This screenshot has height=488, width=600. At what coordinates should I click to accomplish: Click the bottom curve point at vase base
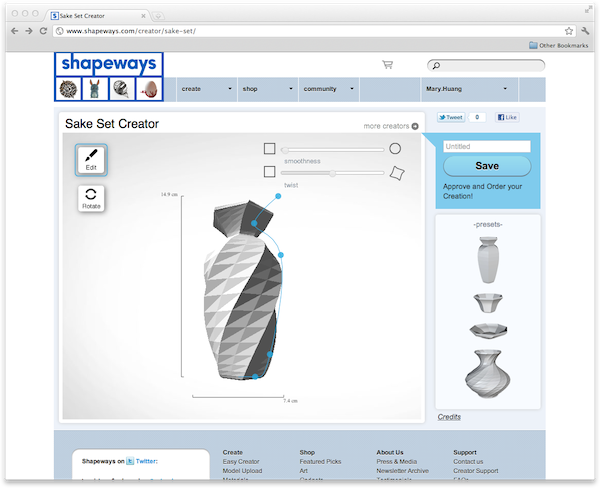pyautogui.click(x=255, y=377)
